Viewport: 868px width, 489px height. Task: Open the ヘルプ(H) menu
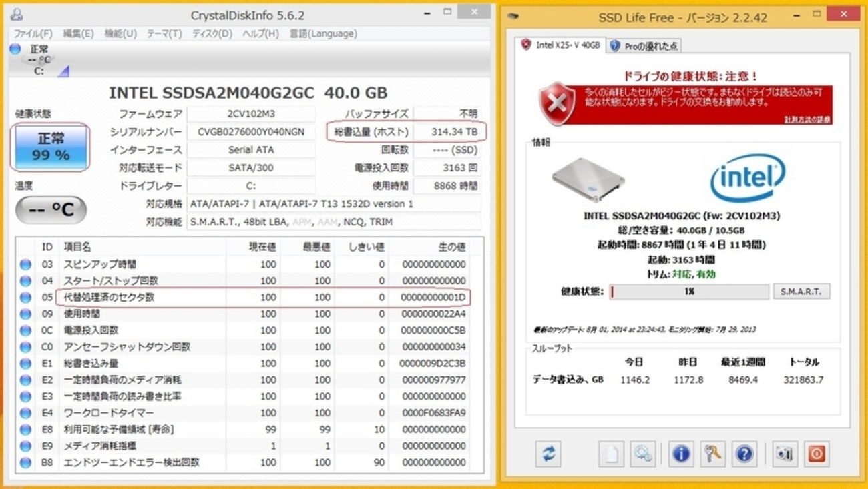pyautogui.click(x=261, y=33)
